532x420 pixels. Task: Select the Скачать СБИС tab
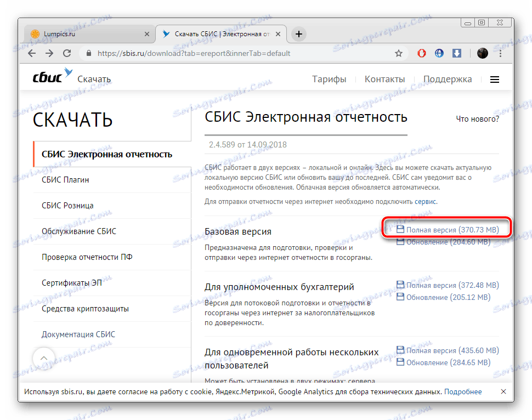pos(221,34)
